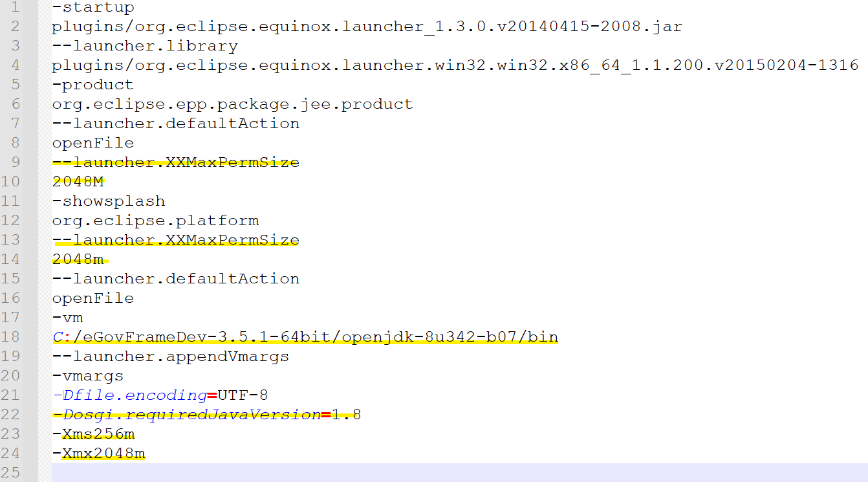Screen dimensions: 868x482
Task: Click the "-product" line
Action: 93,85
